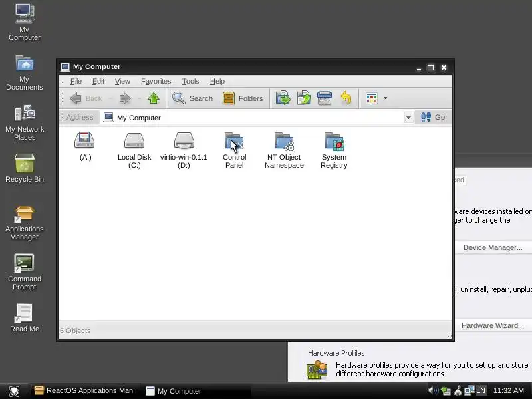Click the Forward navigation arrow

pos(125,98)
